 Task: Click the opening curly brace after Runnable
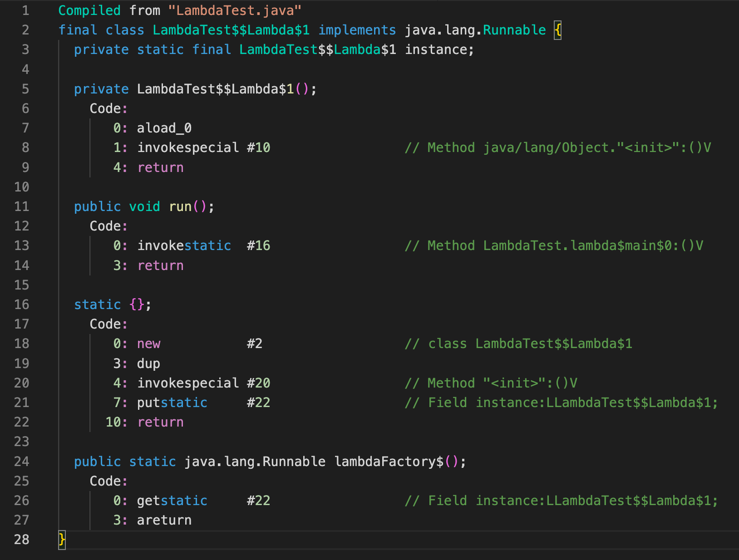tap(558, 30)
